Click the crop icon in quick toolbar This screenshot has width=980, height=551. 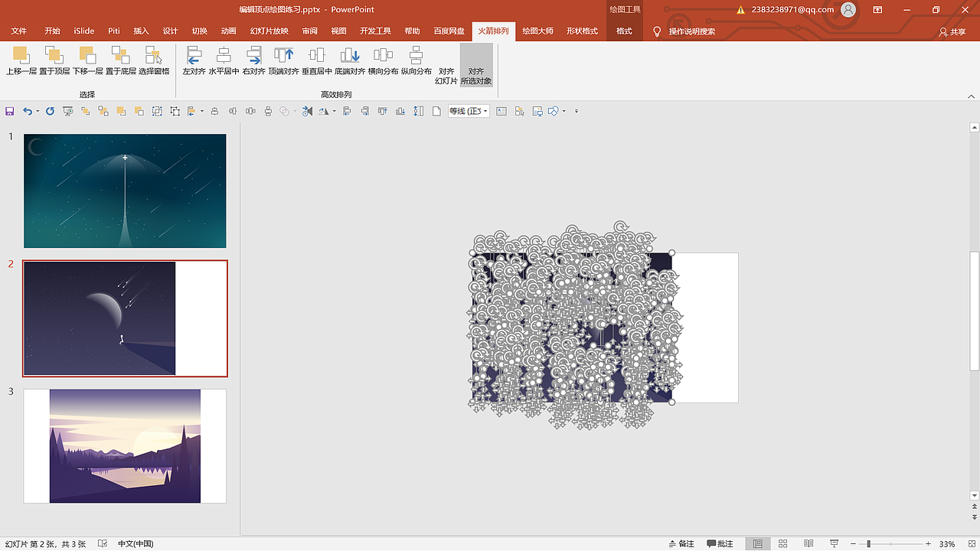(175, 111)
